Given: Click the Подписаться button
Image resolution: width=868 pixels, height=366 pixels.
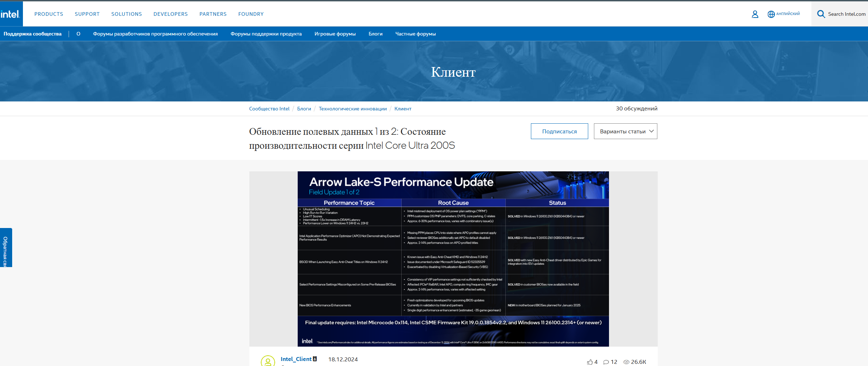Looking at the screenshot, I should coord(560,131).
